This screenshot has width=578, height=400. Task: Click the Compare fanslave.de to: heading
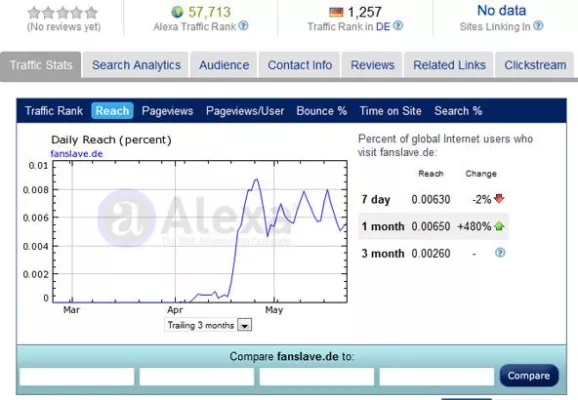(x=292, y=356)
